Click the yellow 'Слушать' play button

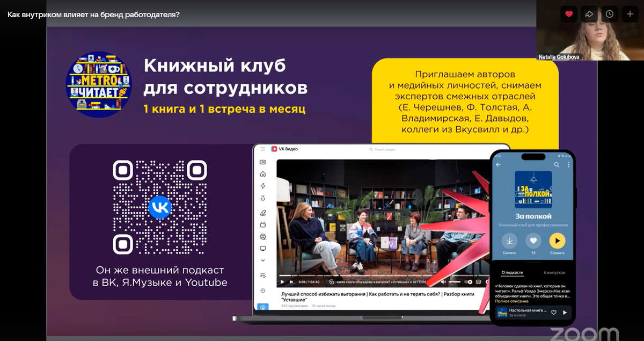[x=557, y=240]
